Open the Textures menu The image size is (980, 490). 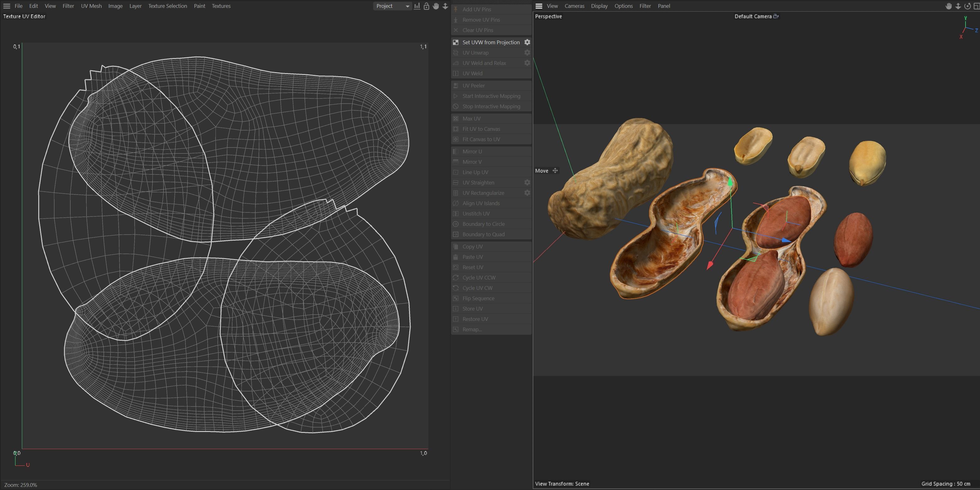pyautogui.click(x=221, y=6)
